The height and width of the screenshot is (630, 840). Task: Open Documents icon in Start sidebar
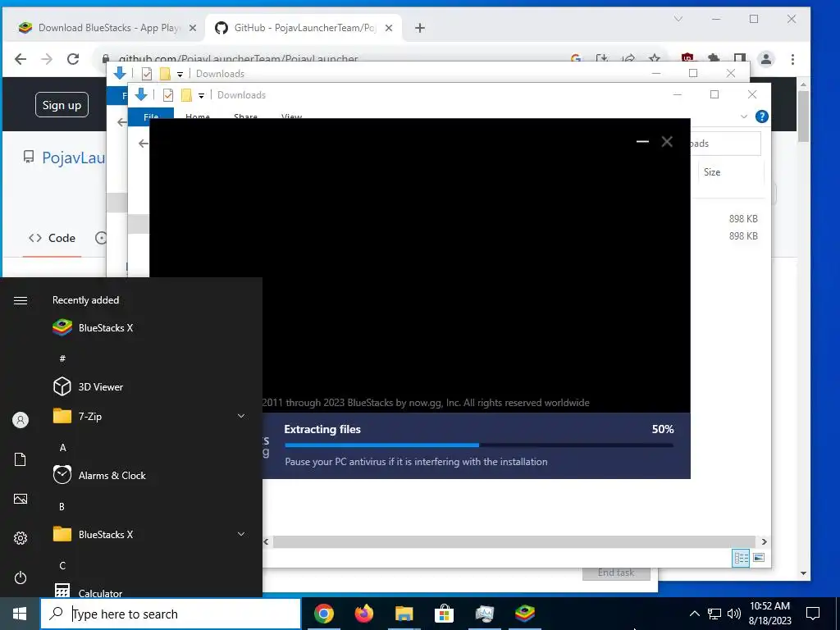21,459
